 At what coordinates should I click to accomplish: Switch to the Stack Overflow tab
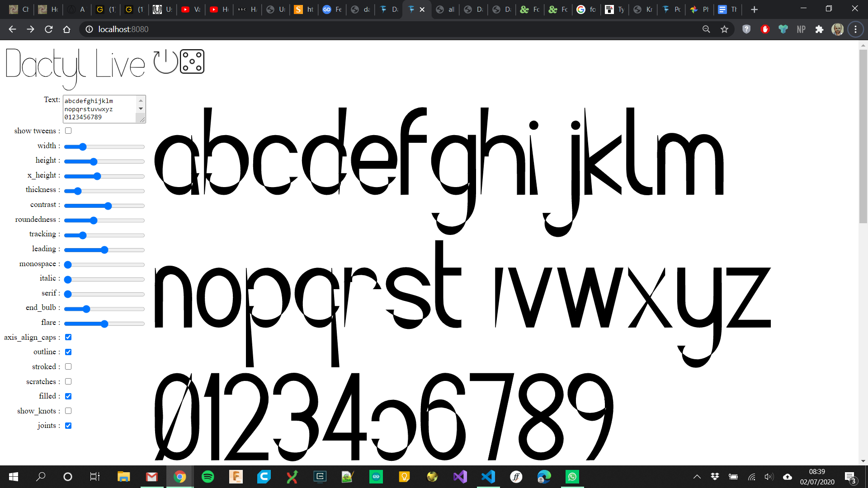tap(304, 9)
